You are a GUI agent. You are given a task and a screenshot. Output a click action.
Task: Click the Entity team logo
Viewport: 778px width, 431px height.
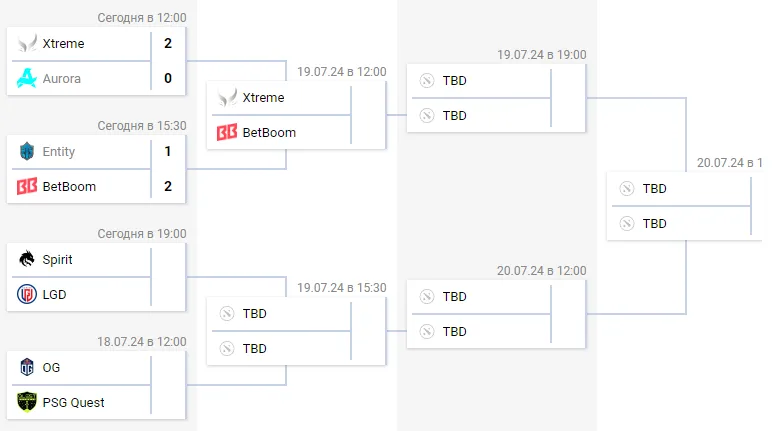click(27, 151)
